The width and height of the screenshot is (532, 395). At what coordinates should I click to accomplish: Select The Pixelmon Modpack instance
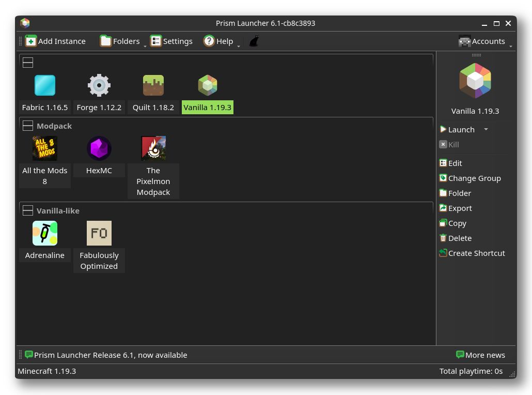point(153,149)
